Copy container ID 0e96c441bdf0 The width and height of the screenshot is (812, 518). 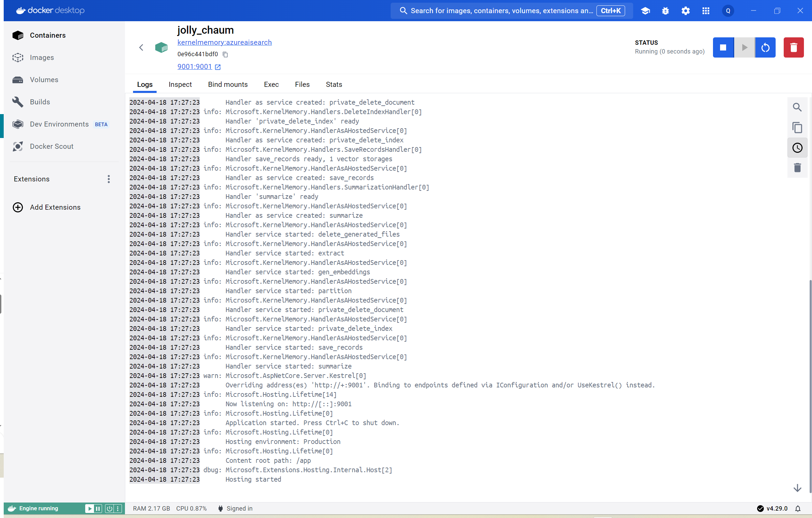point(225,54)
